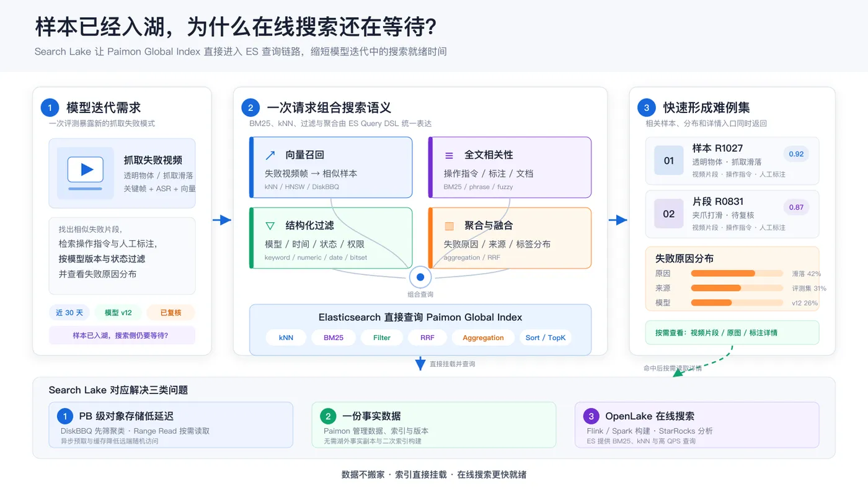Click the 01 rank badge
This screenshot has width=868, height=489.
pos(669,161)
